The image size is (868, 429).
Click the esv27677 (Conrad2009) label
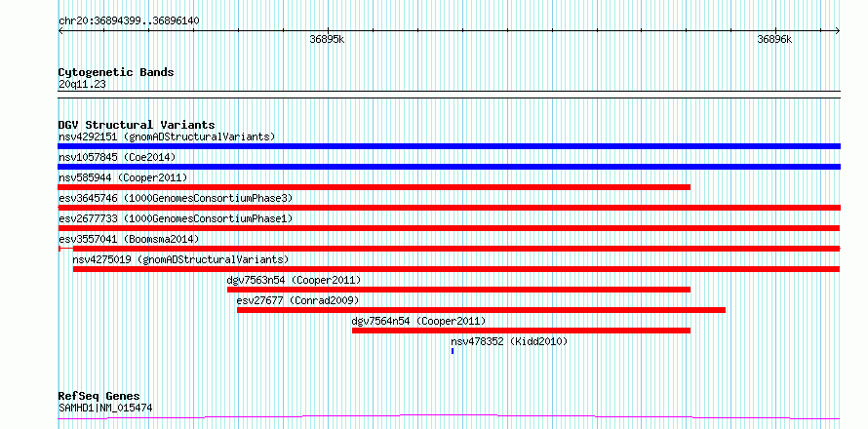pyautogui.click(x=297, y=300)
